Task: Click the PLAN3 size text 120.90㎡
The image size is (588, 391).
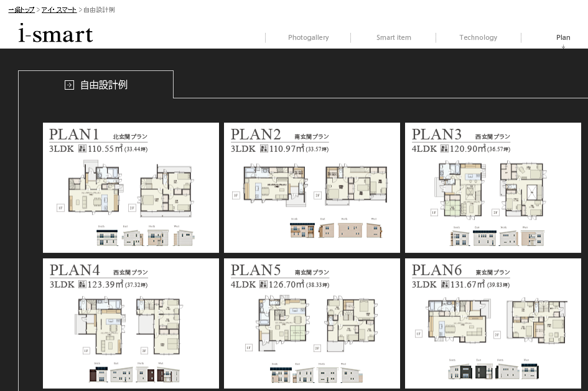Action: [x=468, y=149]
